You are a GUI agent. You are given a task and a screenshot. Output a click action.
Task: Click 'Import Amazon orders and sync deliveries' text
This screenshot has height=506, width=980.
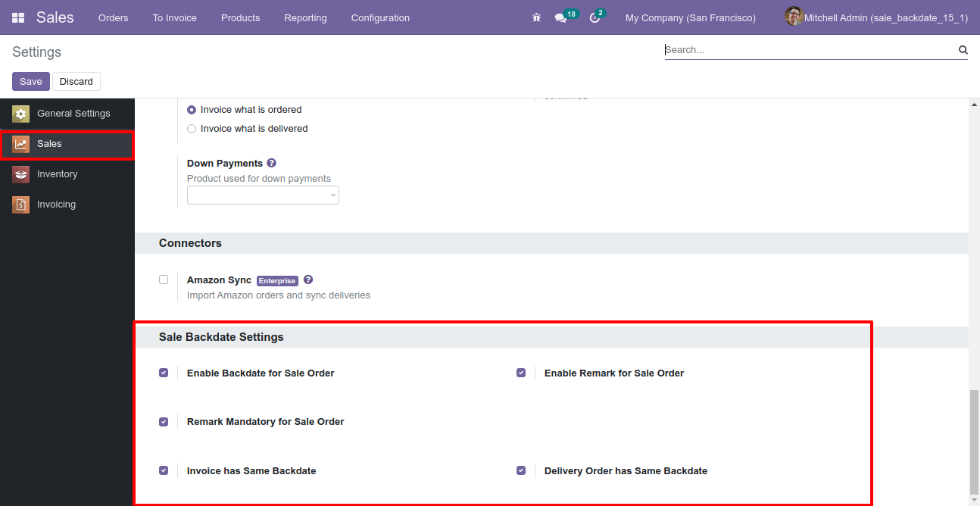click(x=279, y=295)
